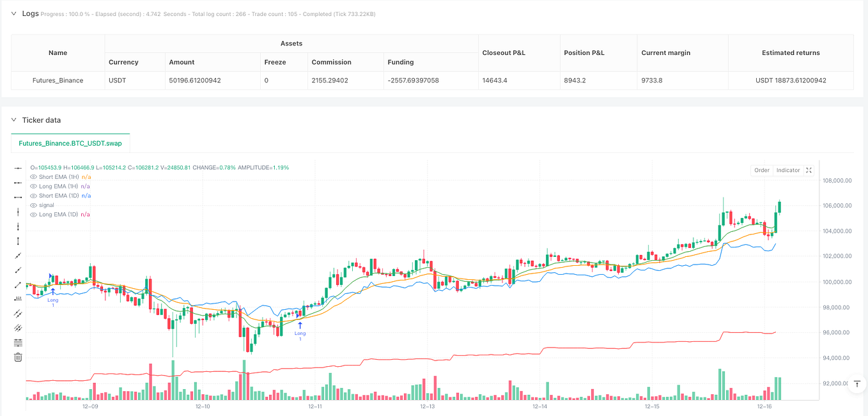868x416 pixels.
Task: Select the horizontal segment drawing tool
Action: (18, 198)
